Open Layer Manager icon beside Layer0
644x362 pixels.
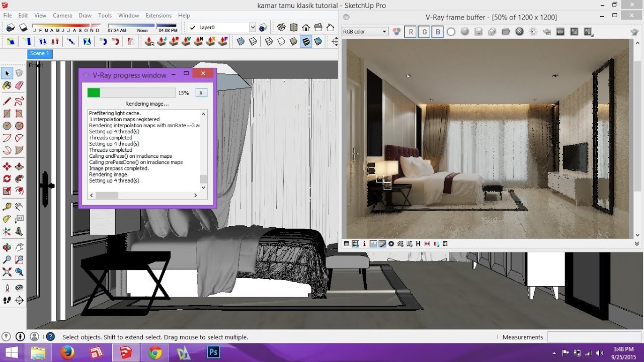[263, 28]
